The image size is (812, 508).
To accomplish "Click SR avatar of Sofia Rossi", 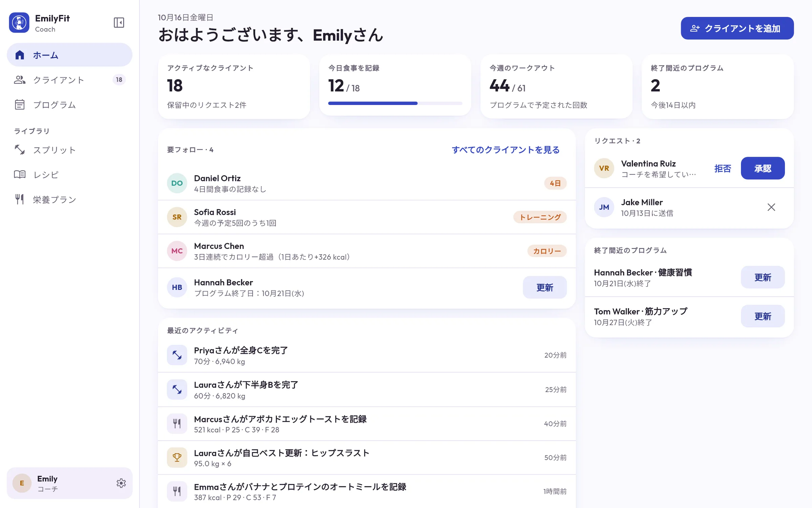I will pyautogui.click(x=177, y=217).
